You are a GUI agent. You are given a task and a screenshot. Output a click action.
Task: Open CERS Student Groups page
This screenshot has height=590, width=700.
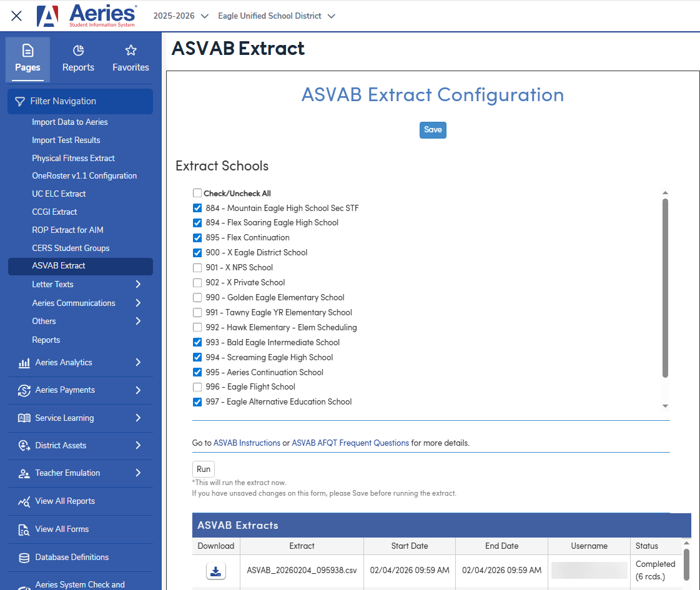(x=71, y=248)
